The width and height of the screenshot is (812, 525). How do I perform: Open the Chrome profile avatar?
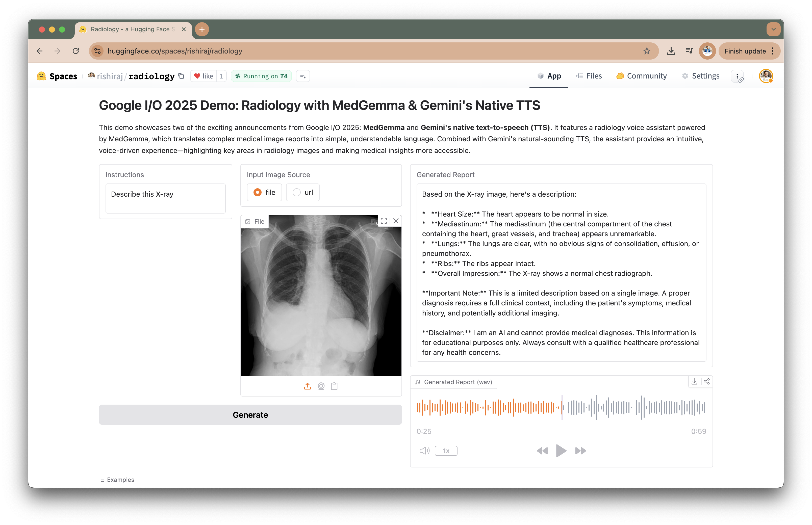coord(707,51)
